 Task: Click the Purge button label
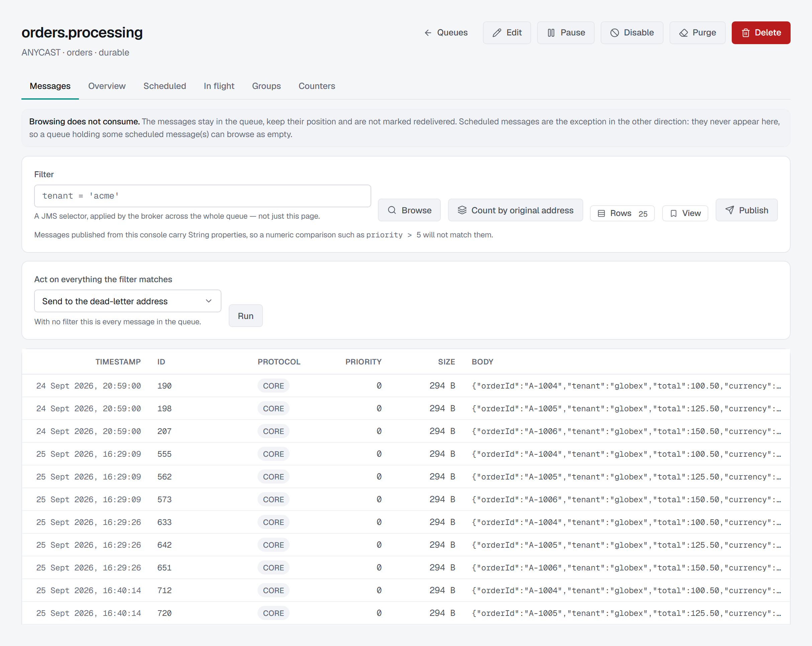click(x=704, y=33)
